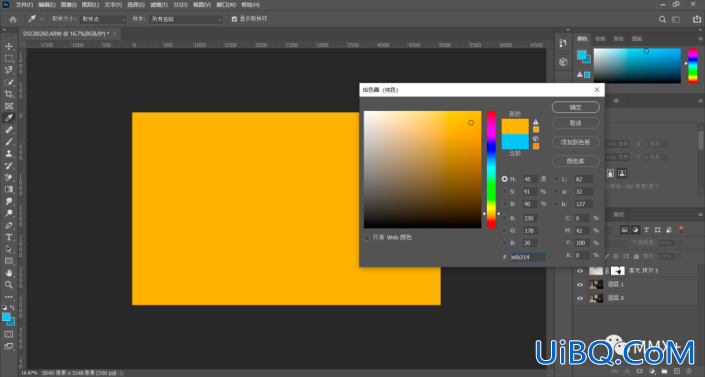Open the History panel icon in dock
This screenshot has width=705, height=377.
563,43
